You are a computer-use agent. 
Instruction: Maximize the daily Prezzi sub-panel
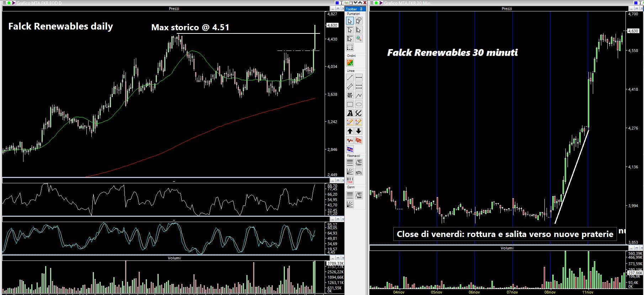(x=338, y=9)
